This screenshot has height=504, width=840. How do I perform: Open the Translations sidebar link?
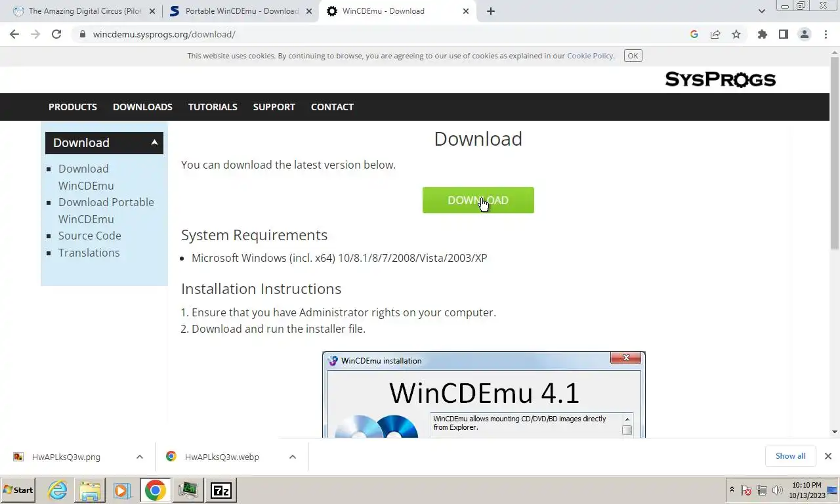point(89,253)
